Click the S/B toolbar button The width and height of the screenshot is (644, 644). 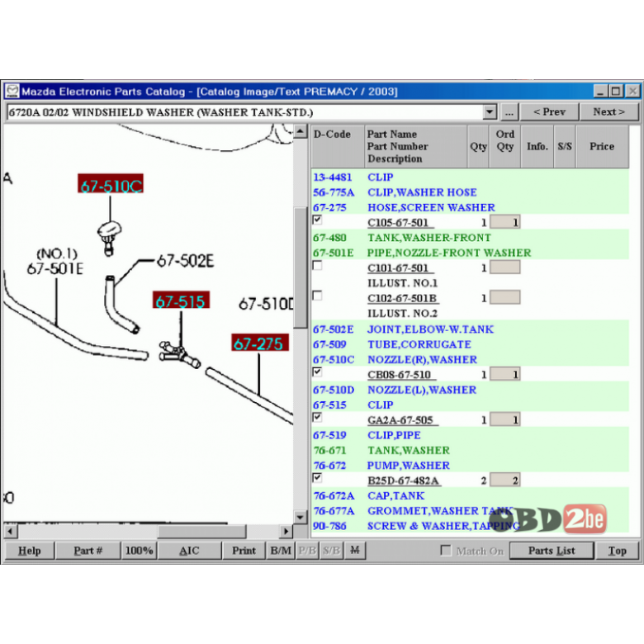(331, 551)
